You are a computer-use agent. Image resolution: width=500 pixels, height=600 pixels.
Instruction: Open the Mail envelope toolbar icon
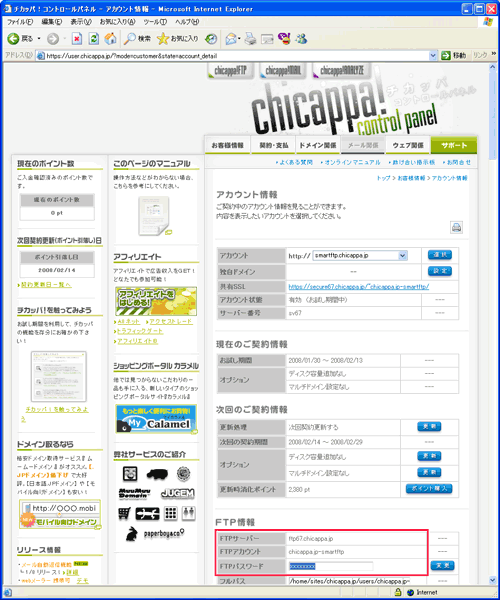click(x=231, y=39)
